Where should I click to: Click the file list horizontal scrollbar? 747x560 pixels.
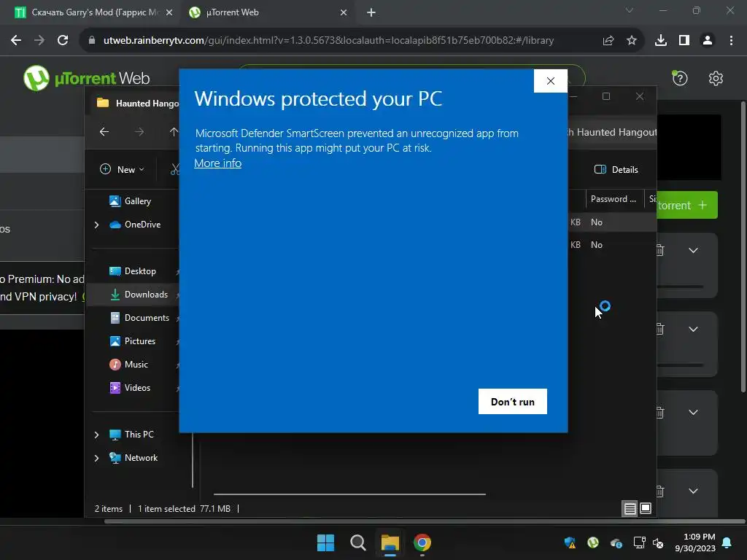click(349, 494)
